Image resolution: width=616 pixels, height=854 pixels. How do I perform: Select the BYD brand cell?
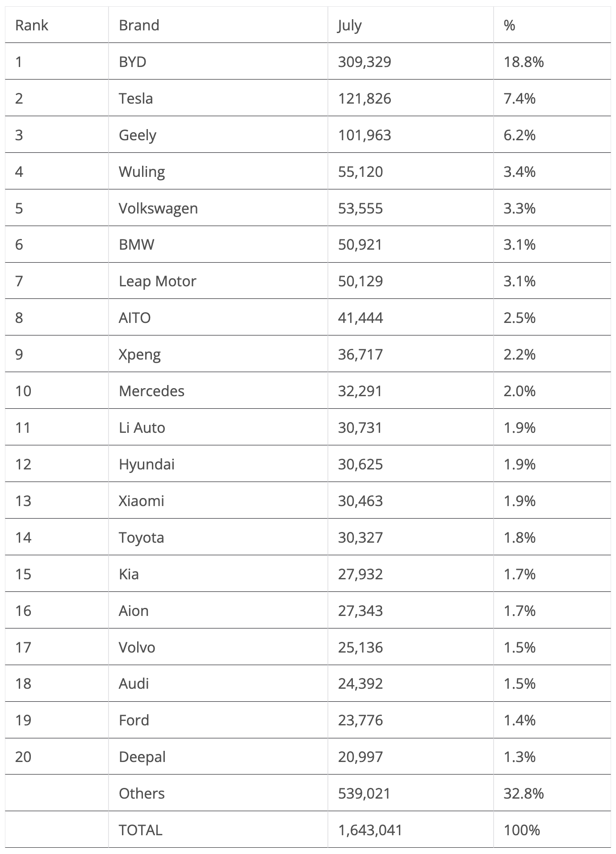pos(133,62)
